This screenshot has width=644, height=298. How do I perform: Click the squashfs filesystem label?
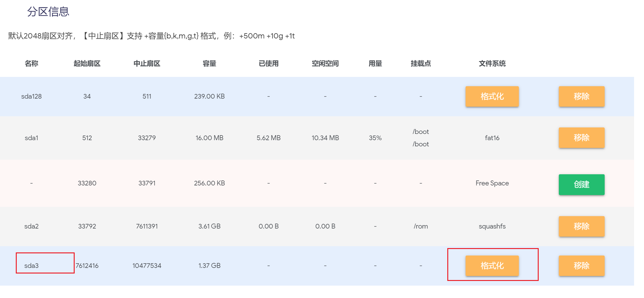492,226
